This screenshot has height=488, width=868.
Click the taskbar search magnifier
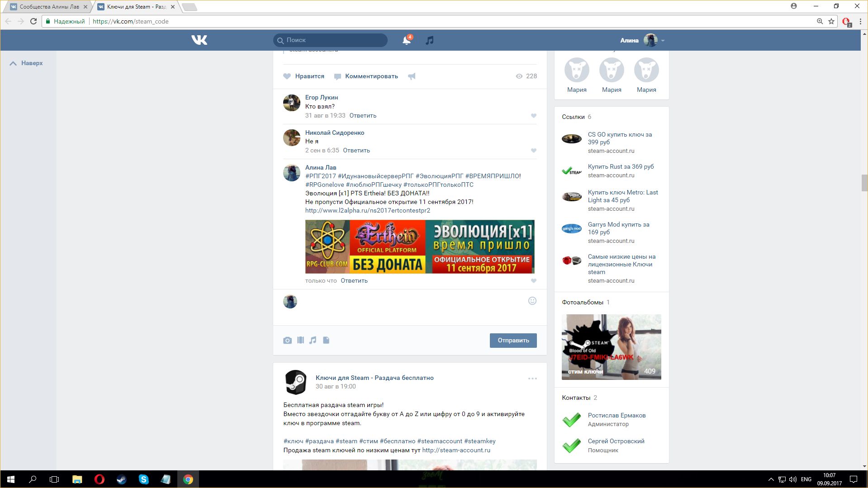click(33, 479)
